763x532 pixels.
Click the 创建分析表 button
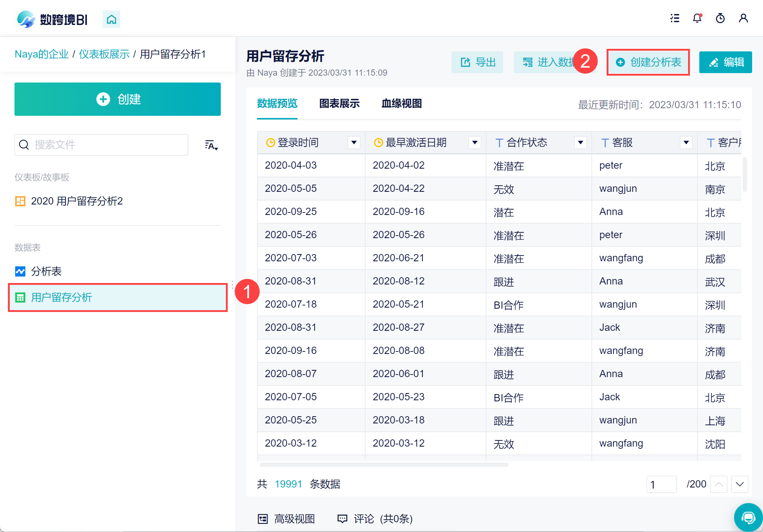[648, 62]
